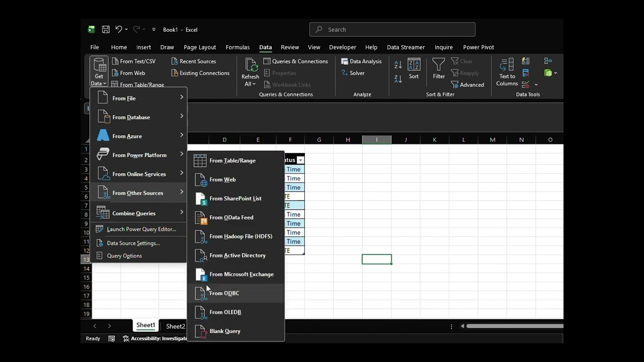Choose From SharePoint List
The height and width of the screenshot is (362, 644).
pos(236,199)
